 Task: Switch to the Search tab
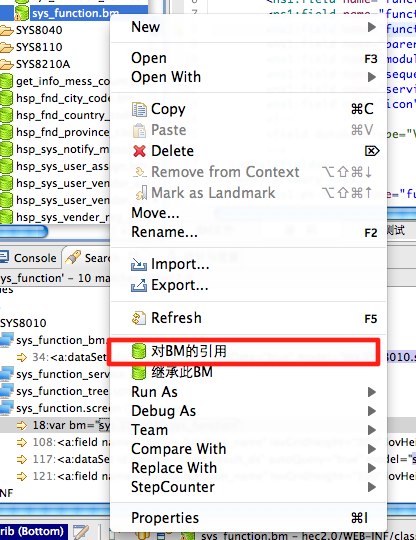[x=88, y=258]
